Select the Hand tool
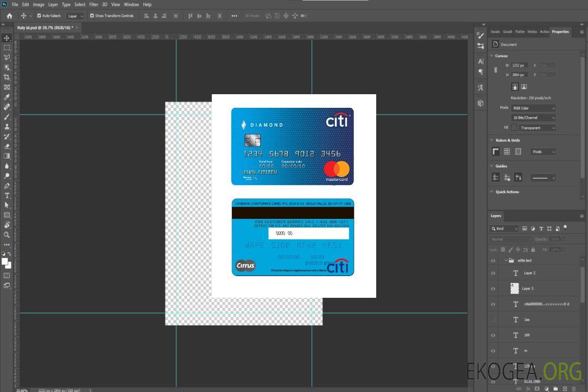This screenshot has height=392, width=588. [7, 225]
